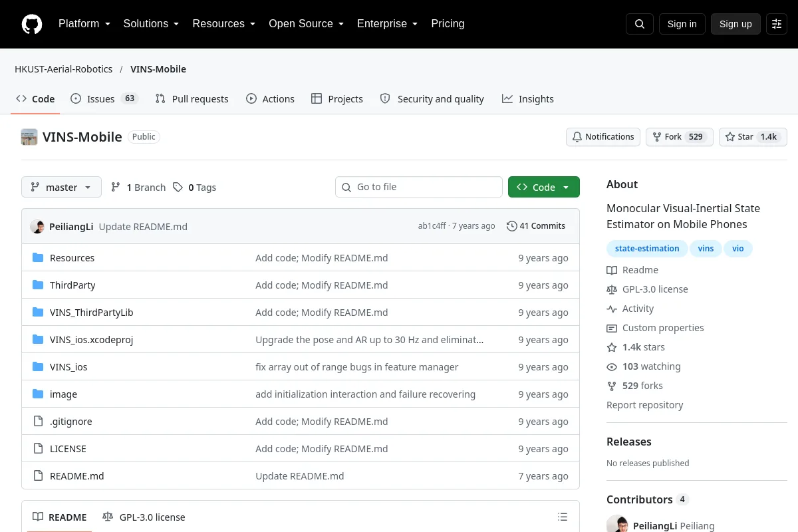The image size is (798, 532).
Task: Open the Solutions menu dropdown
Action: coord(151,24)
